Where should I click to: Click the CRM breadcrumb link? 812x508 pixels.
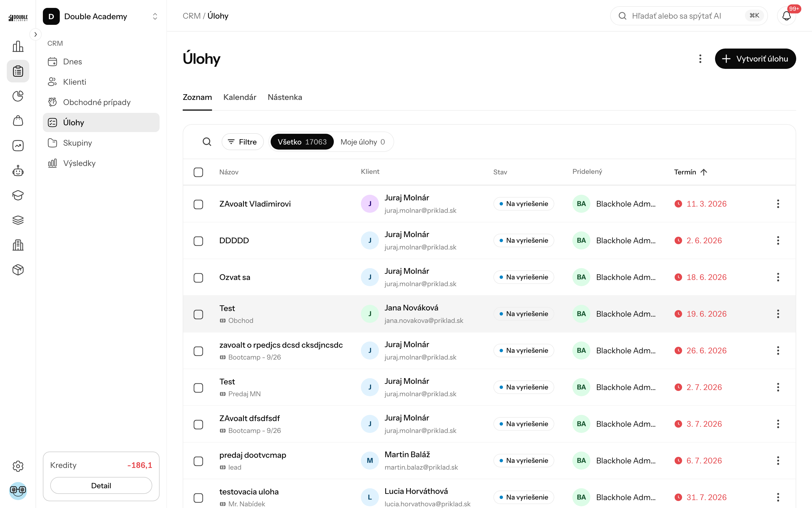click(x=192, y=16)
